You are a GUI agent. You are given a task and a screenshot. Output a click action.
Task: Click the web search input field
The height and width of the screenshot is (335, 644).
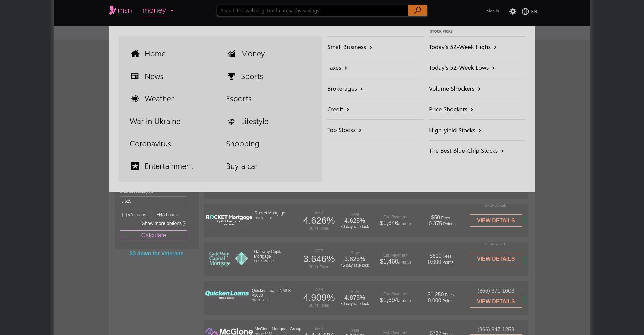pos(313,10)
